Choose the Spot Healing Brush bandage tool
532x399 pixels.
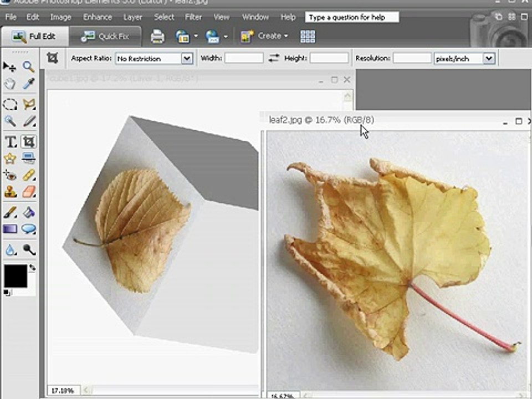click(29, 175)
